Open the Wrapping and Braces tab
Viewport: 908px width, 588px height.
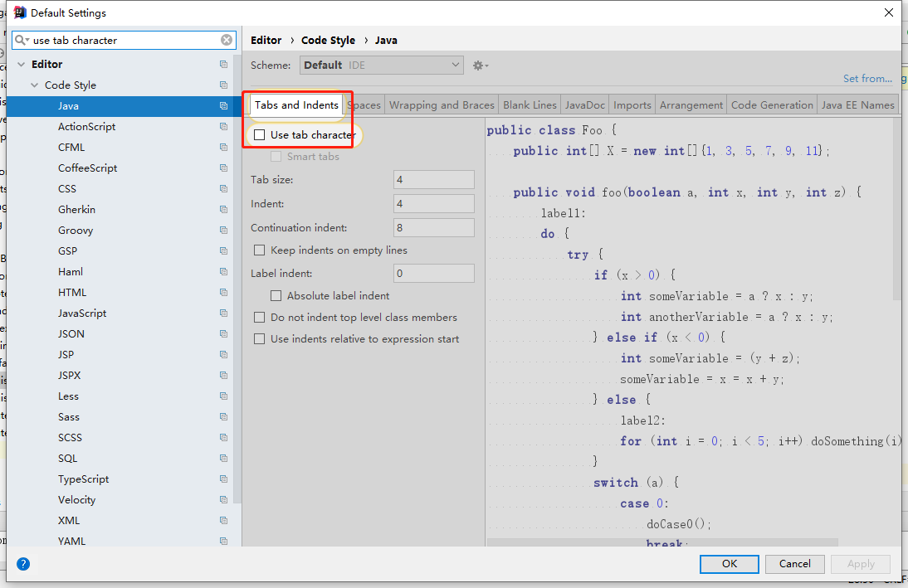coord(442,104)
